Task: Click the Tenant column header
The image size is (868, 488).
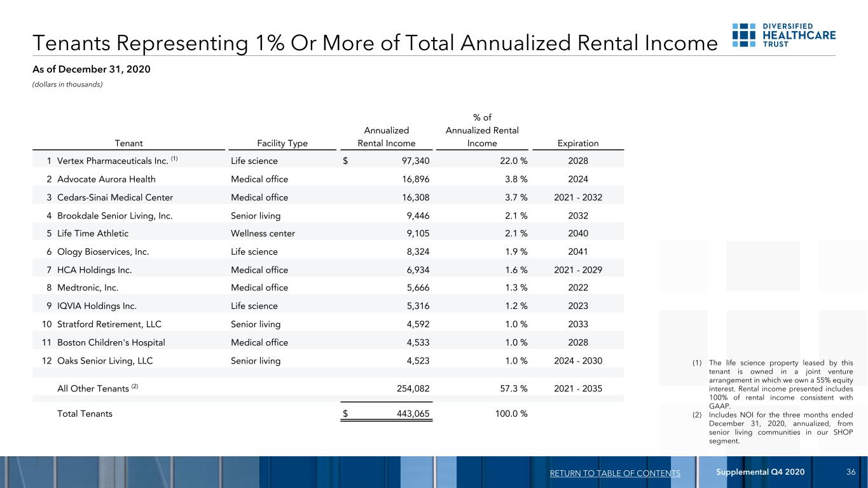Action: coord(125,144)
